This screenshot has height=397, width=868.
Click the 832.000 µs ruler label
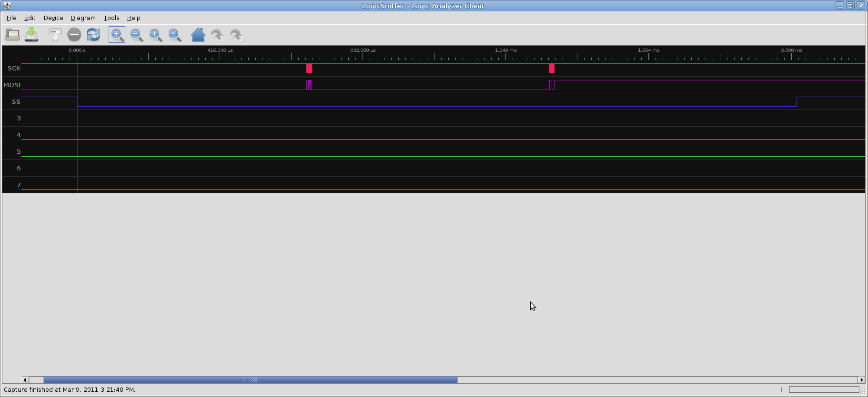[x=363, y=50]
